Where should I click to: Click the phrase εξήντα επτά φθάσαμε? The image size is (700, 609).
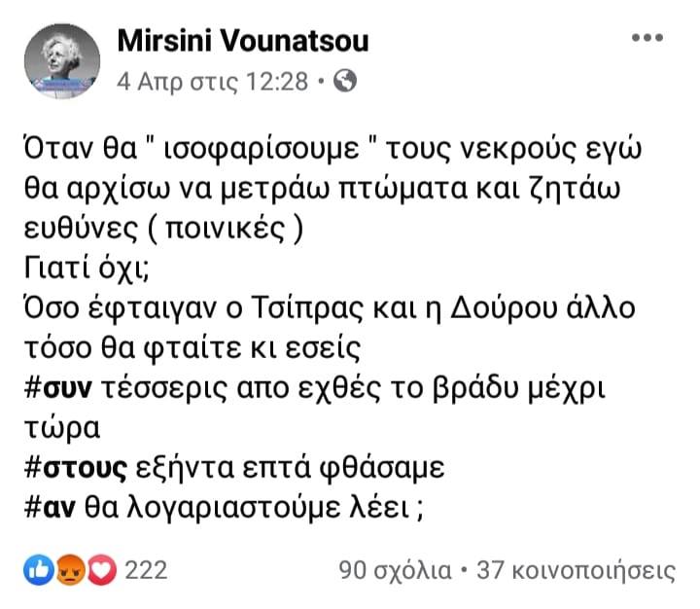point(290,468)
